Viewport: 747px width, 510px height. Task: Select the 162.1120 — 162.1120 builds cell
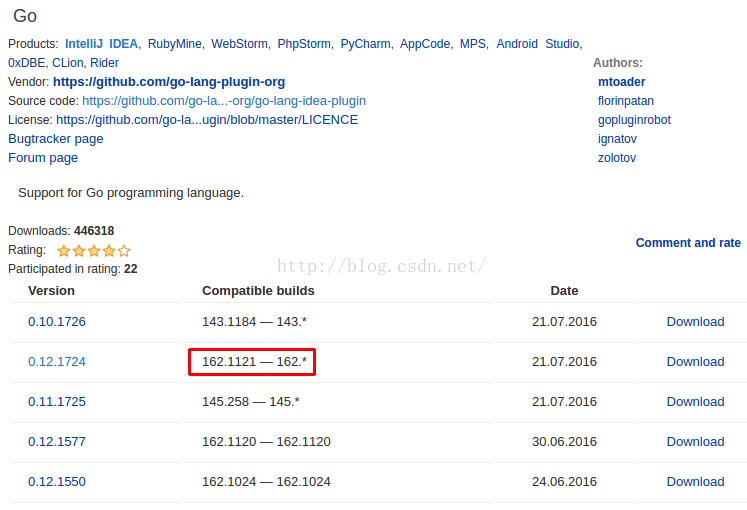pos(266,442)
